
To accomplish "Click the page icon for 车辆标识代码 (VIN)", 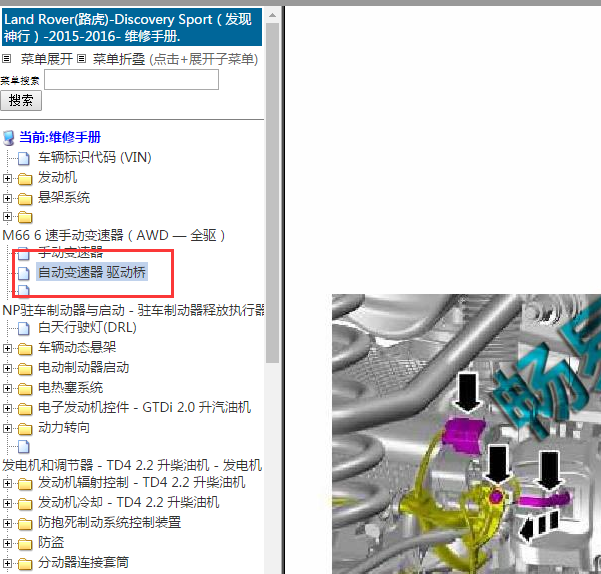I will (x=23, y=158).
